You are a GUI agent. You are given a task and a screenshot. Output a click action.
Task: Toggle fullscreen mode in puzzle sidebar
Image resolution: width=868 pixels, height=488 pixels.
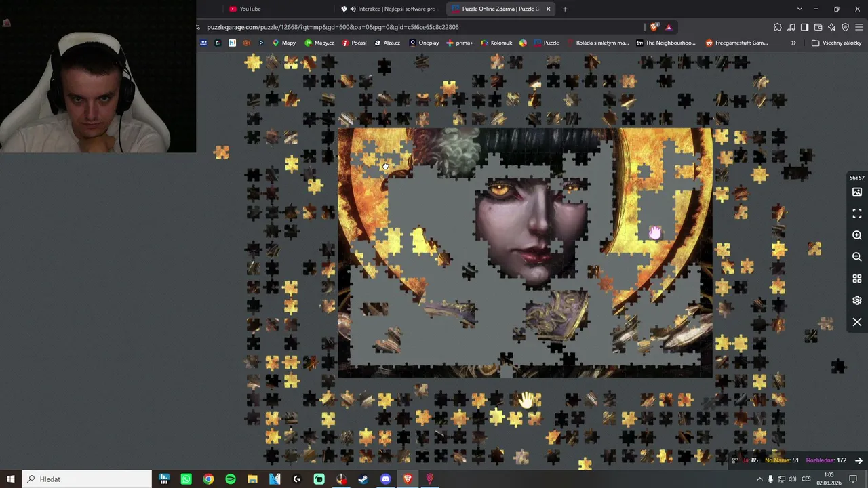pos(857,213)
